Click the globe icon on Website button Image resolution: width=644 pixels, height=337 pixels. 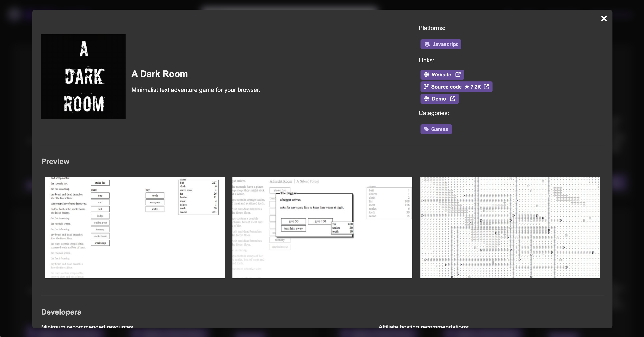point(427,75)
